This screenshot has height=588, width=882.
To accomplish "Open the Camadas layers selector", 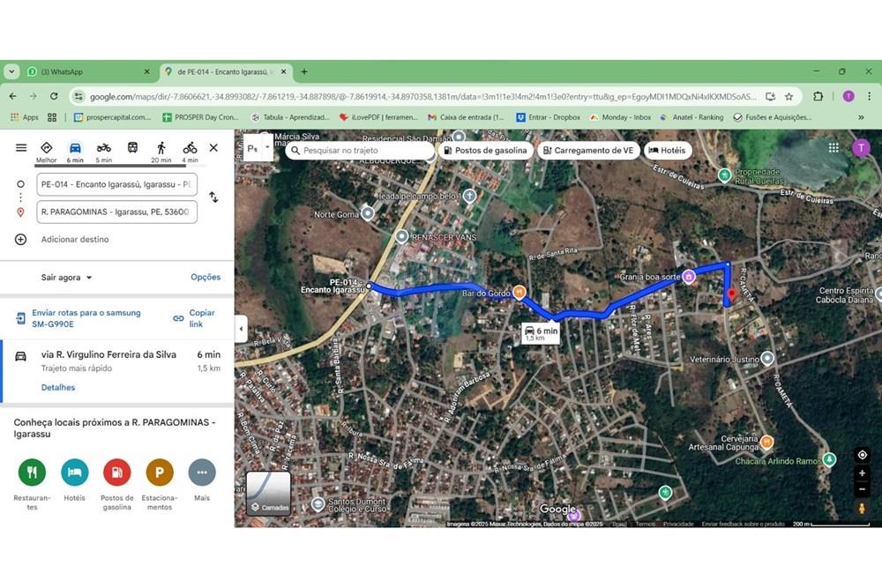I will pyautogui.click(x=267, y=494).
